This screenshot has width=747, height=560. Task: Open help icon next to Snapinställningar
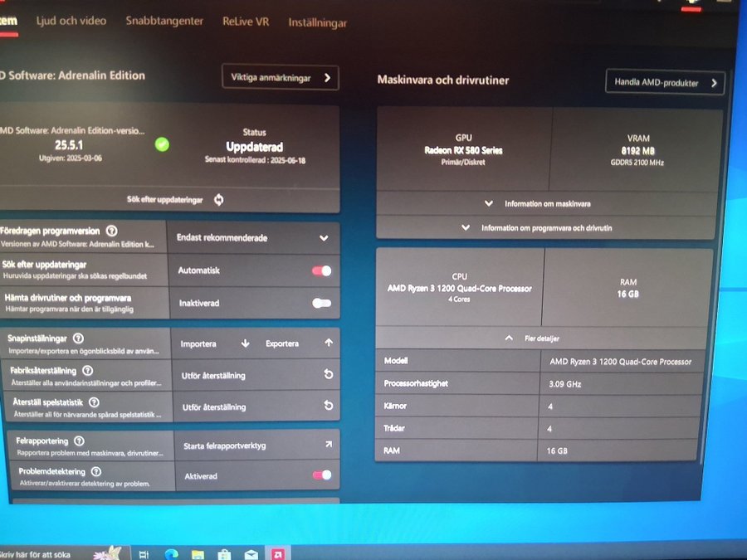tap(78, 338)
